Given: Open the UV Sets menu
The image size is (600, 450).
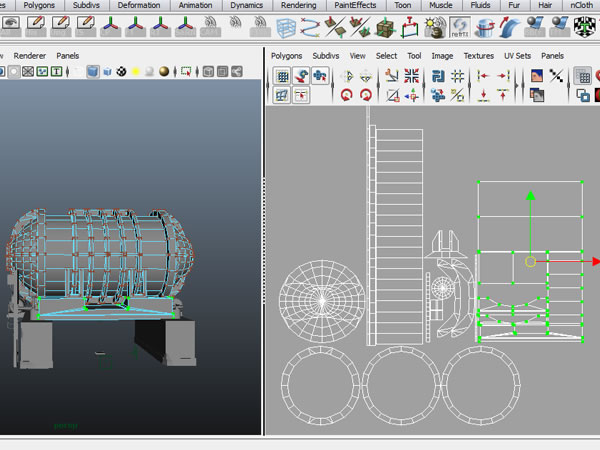Looking at the screenshot, I should coord(517,56).
